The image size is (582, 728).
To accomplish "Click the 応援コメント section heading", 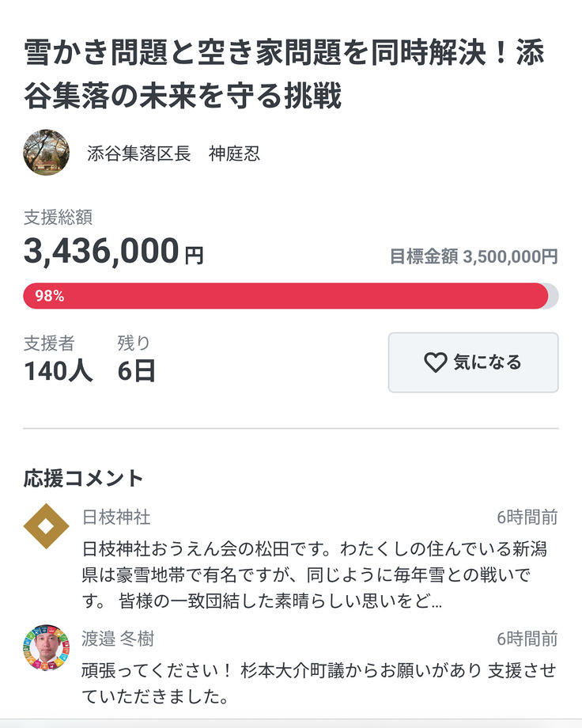I will coord(84,478).
